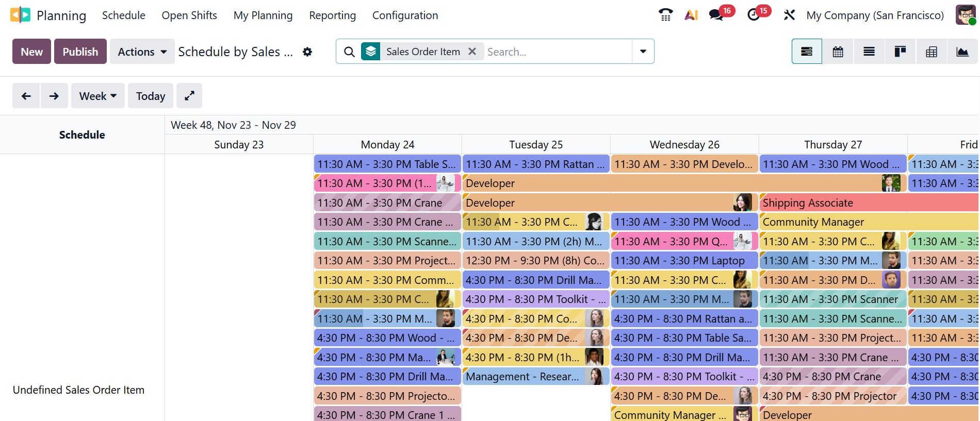
Task: Open the Reporting menu
Action: coord(332,15)
